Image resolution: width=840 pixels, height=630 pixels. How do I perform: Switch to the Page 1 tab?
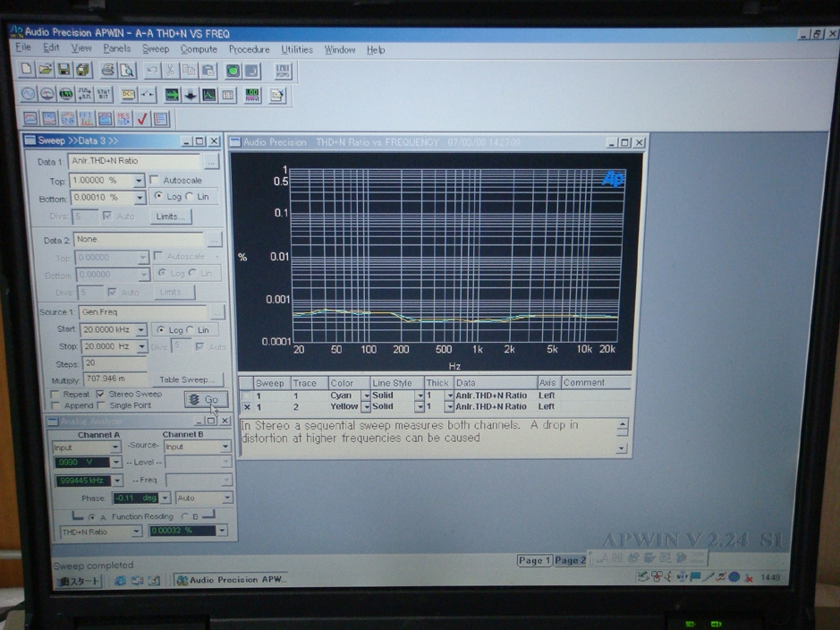534,560
